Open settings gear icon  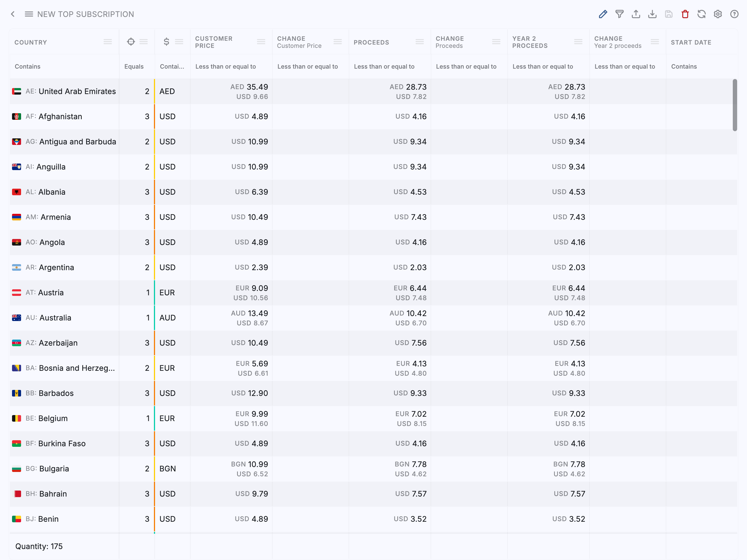(x=718, y=14)
